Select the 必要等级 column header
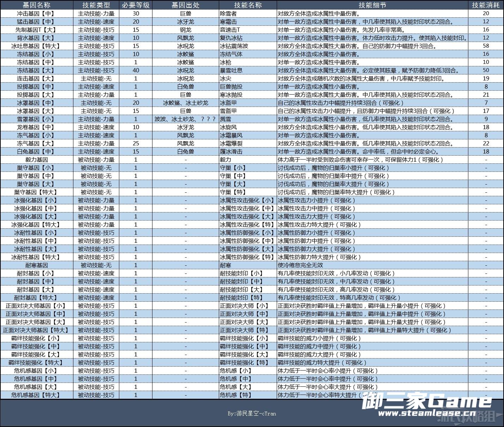This screenshot has height=427, width=504. coord(136,5)
